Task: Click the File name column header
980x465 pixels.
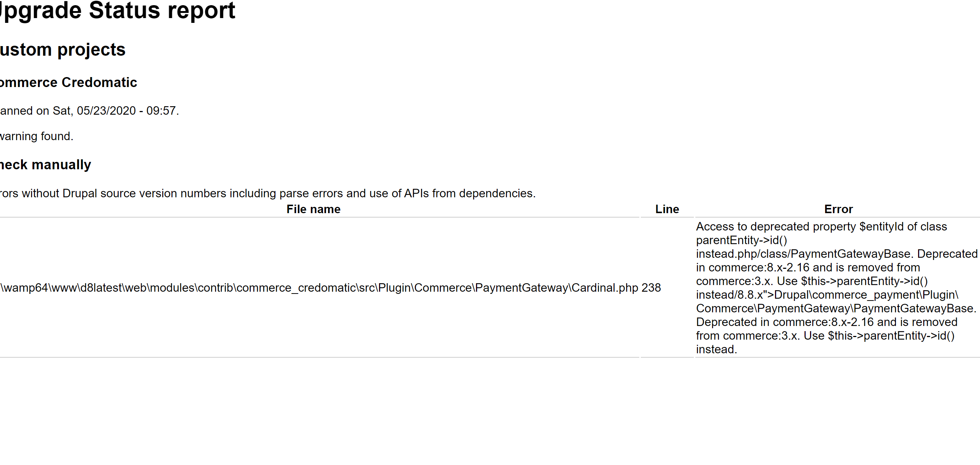Action: coord(313,209)
